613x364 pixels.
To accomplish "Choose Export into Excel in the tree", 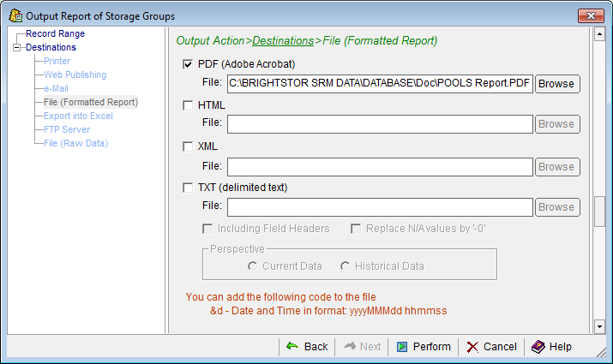I will 78,116.
